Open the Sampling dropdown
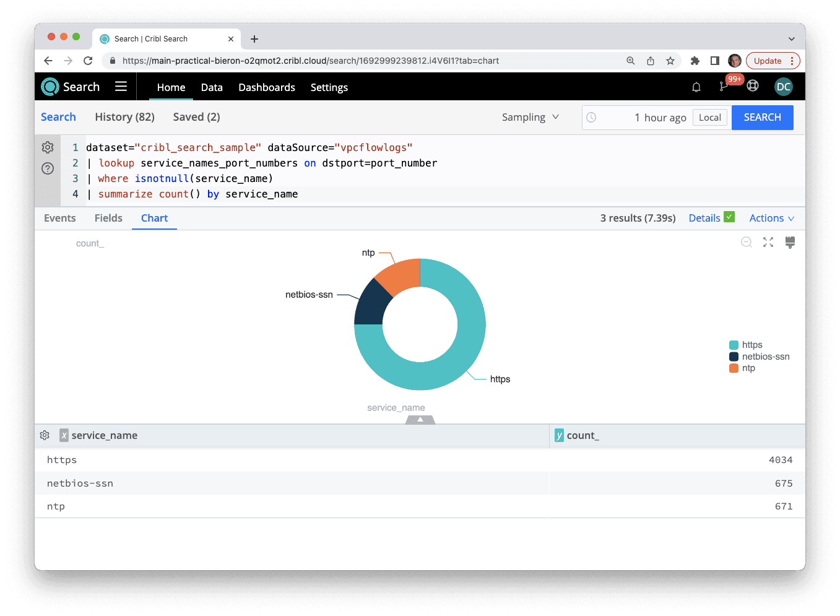 pyautogui.click(x=530, y=117)
